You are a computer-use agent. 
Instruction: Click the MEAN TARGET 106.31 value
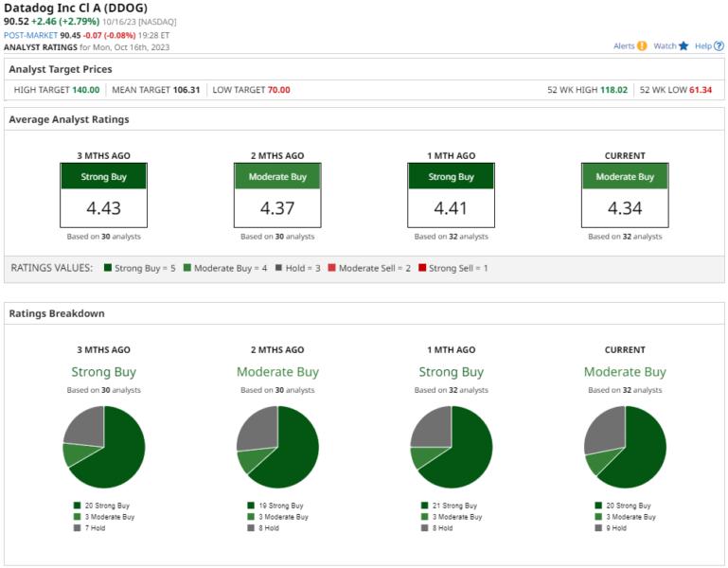[x=186, y=90]
